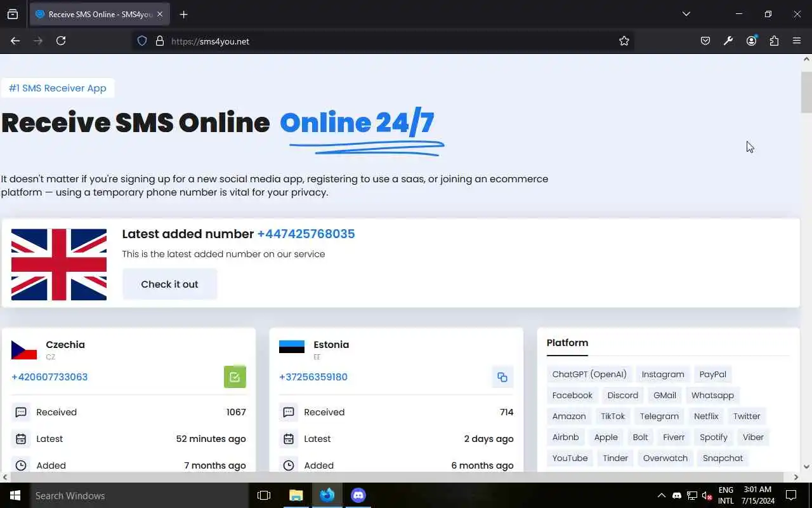Screen dimensions: 812x508
Task: Open the latest number +447425768035 link
Action: (x=306, y=234)
